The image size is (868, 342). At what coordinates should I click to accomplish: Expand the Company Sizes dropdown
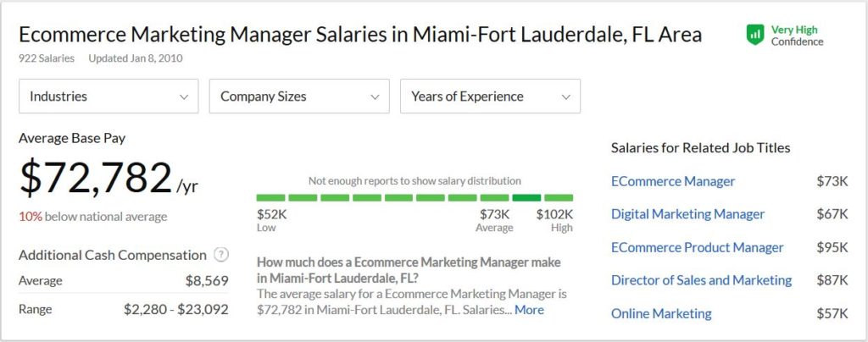click(299, 97)
